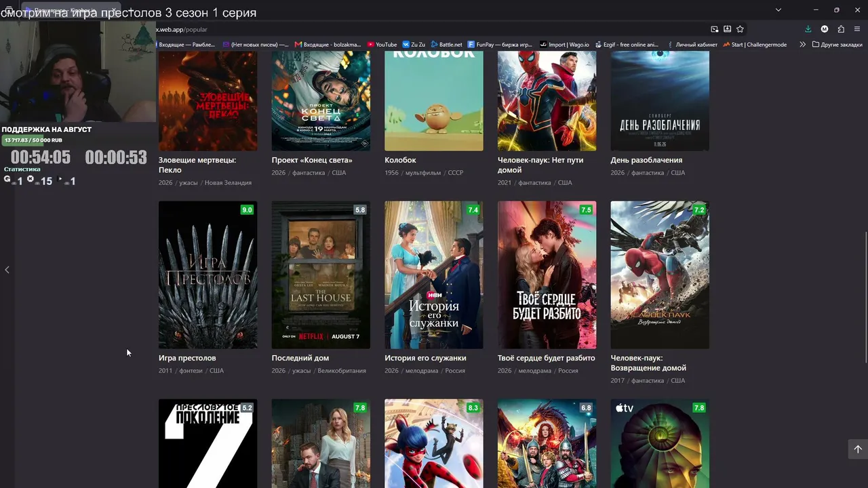Click the title Человек-паук: Возвращение домой
Viewport: 868px width, 488px height.
point(648,363)
